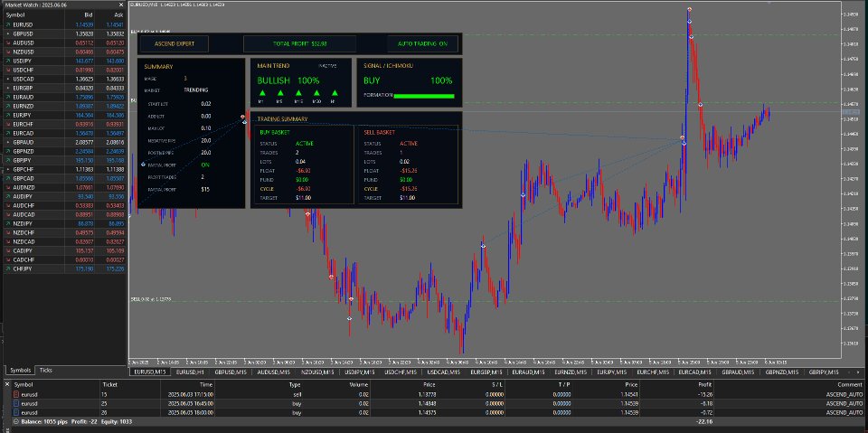Click the SELL BASKET heading

(x=379, y=133)
